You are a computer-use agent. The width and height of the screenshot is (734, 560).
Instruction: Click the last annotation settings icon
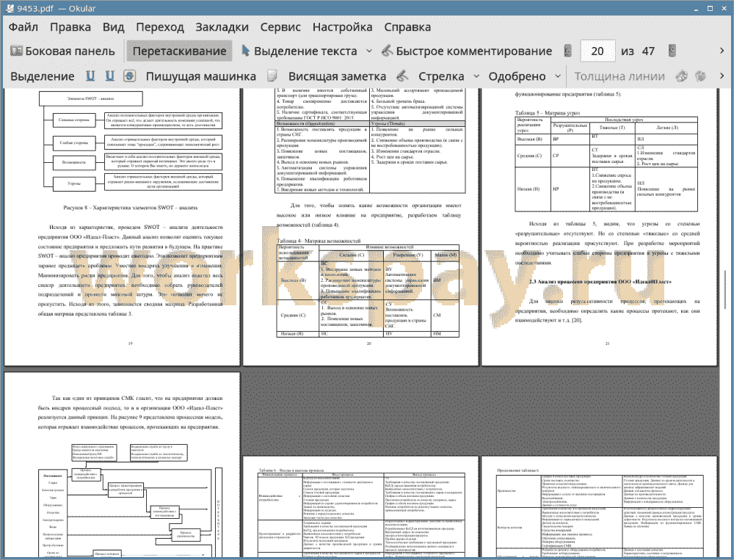pos(701,76)
